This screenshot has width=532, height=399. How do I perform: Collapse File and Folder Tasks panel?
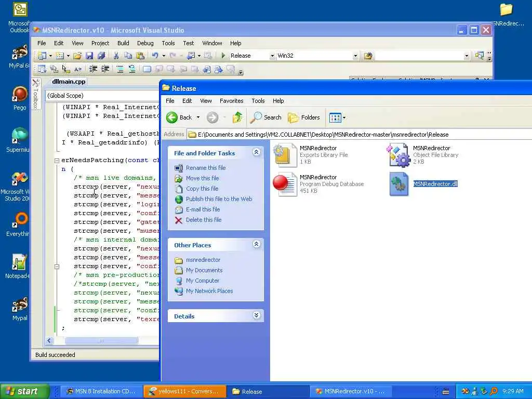click(257, 152)
